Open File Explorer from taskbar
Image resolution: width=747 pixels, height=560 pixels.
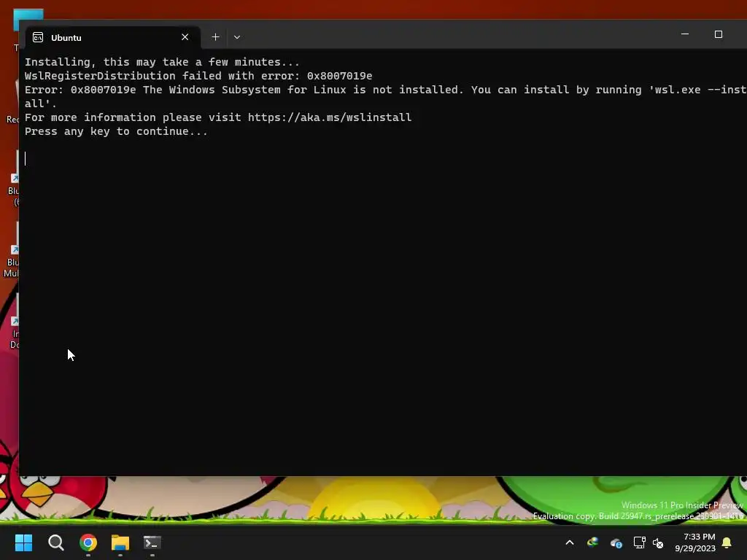click(120, 542)
